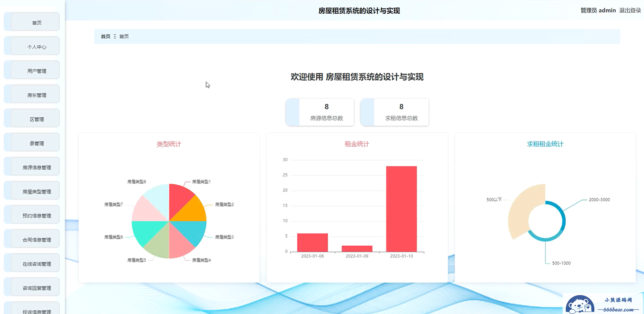The image size is (644, 314).
Task: Open 房屋类型管理 in the sidebar
Action: pos(32,191)
